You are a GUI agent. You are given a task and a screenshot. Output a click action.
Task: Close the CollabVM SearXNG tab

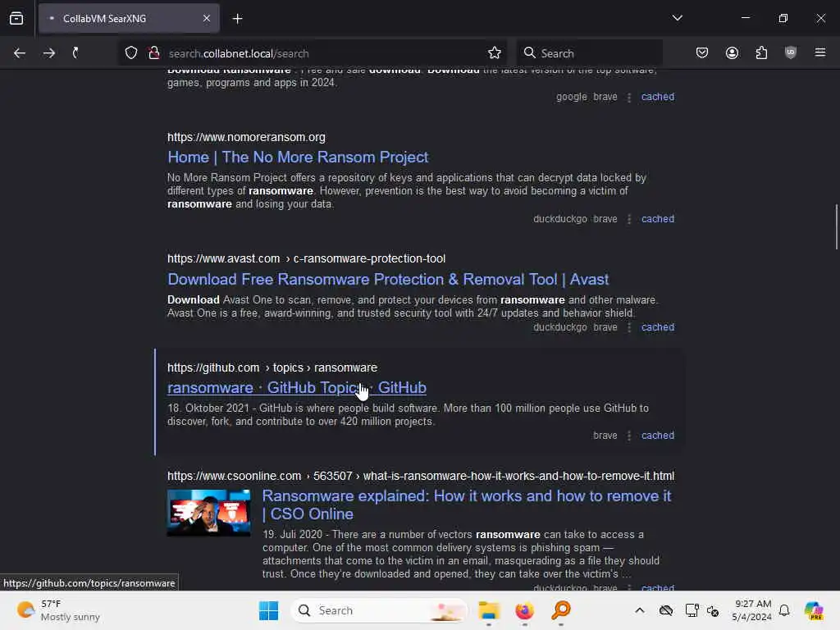tap(206, 18)
